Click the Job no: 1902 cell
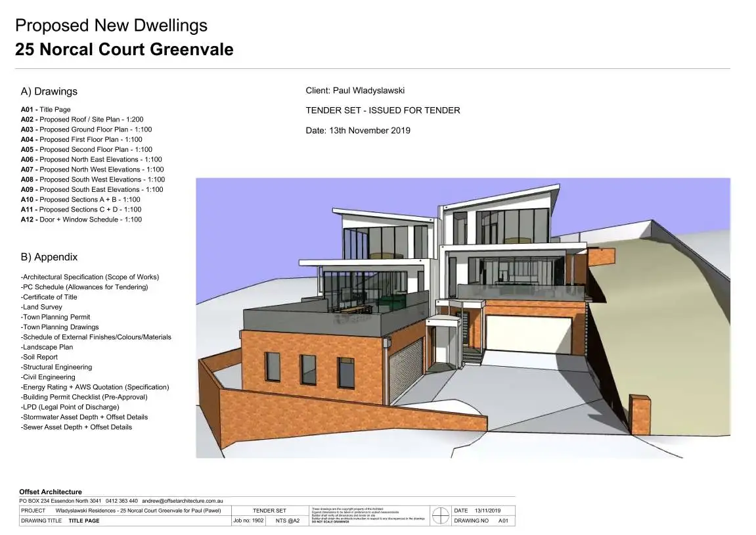 [x=248, y=521]
